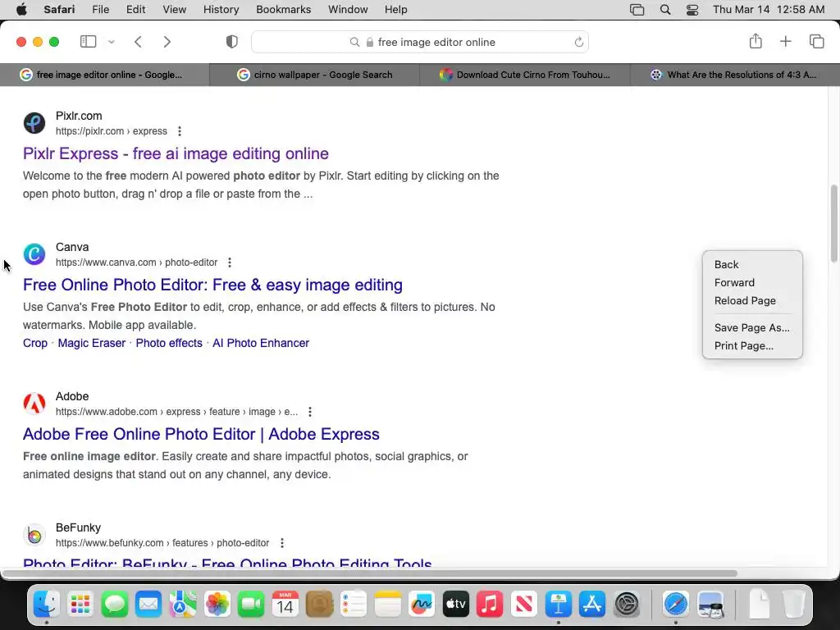Switch to Download Cute Cirno From Touhou tab

tap(525, 75)
